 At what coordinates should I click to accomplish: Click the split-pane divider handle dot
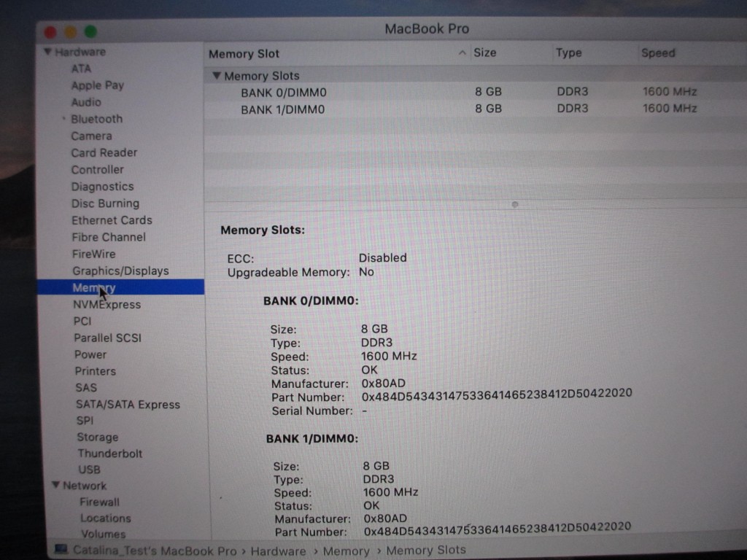tap(514, 205)
